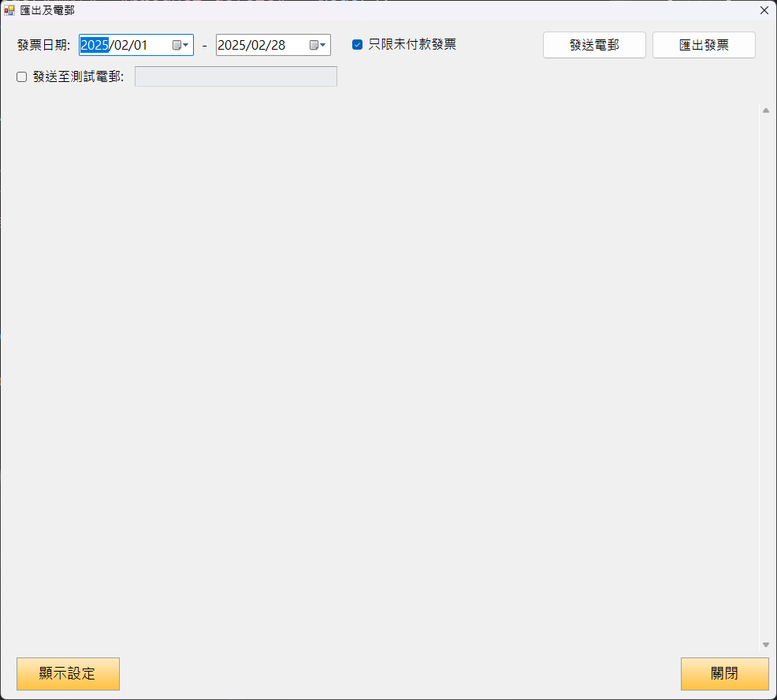Select the month 02 in the end date

pos(257,45)
